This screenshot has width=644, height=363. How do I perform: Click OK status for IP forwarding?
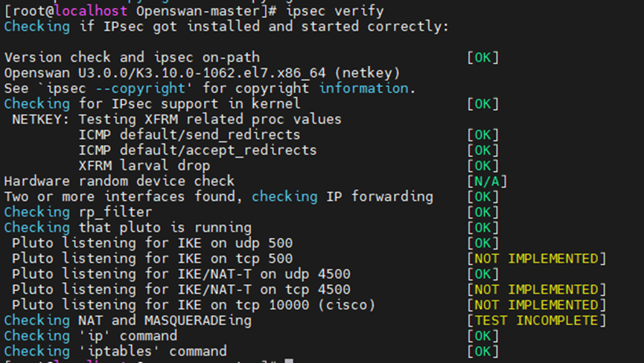pyautogui.click(x=483, y=197)
